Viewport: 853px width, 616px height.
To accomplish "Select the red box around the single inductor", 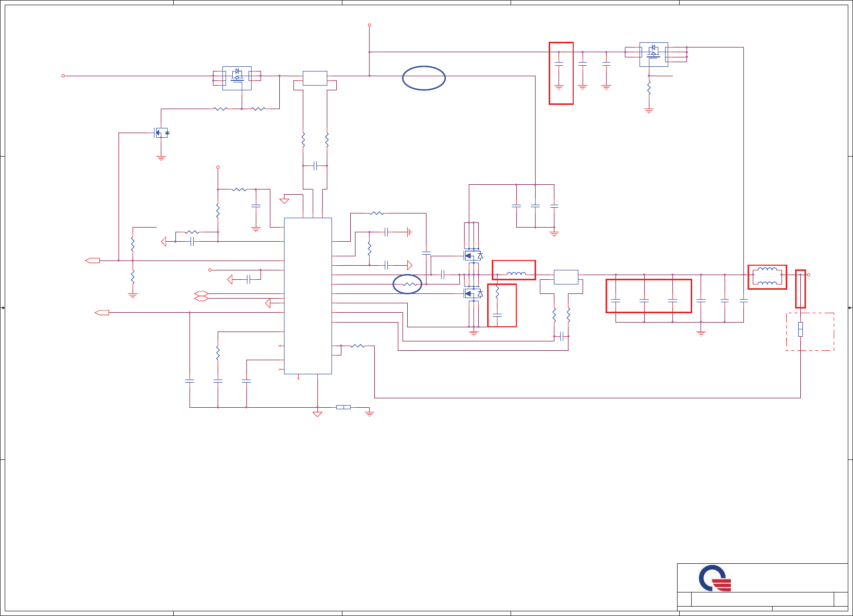I will point(514,270).
